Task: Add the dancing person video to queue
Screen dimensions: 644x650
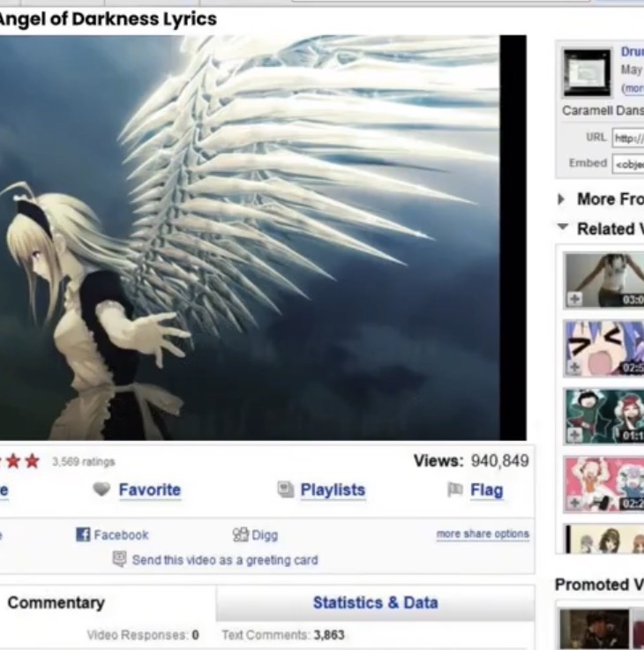Action: [574, 299]
